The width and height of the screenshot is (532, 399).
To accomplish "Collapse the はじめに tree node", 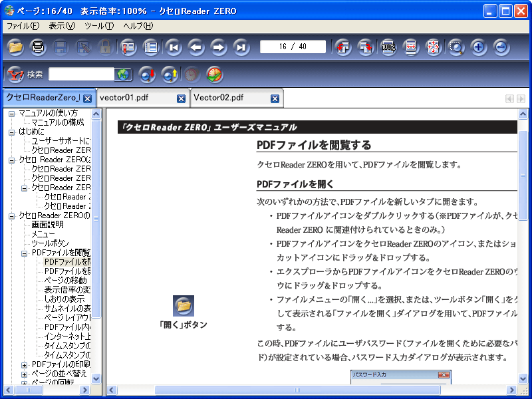I will [x=11, y=132].
